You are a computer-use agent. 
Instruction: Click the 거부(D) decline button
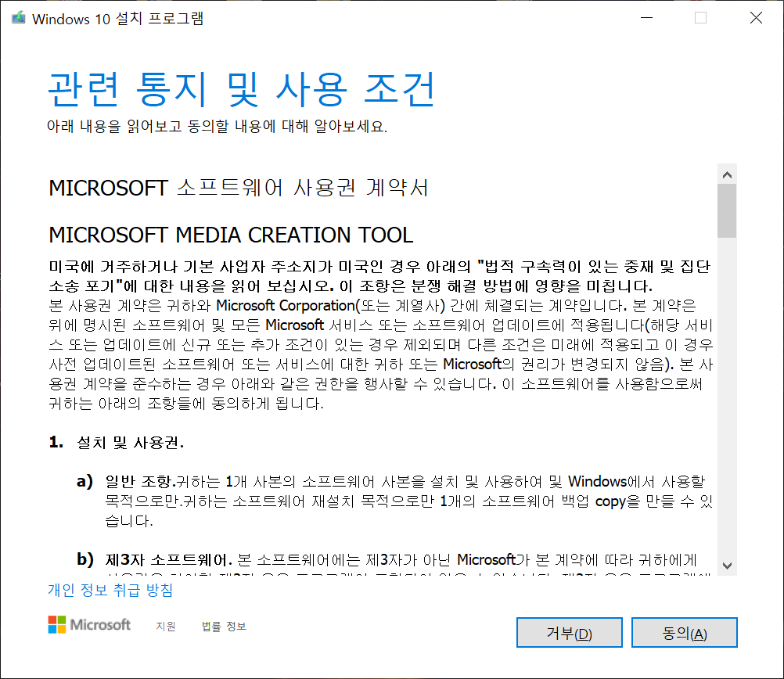[569, 633]
